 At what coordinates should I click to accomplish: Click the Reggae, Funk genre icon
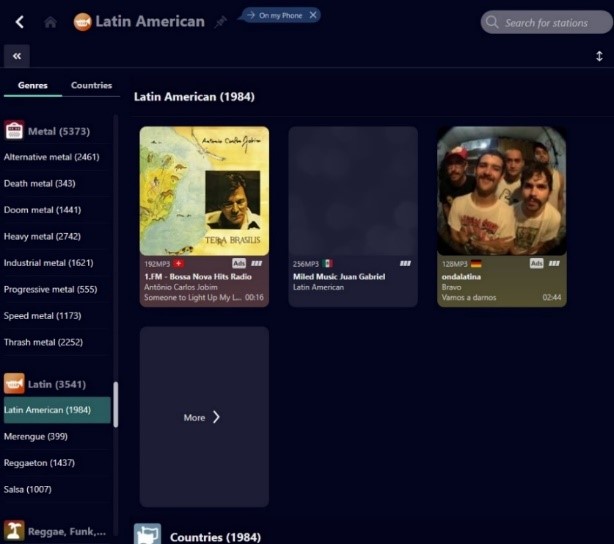click(14, 531)
